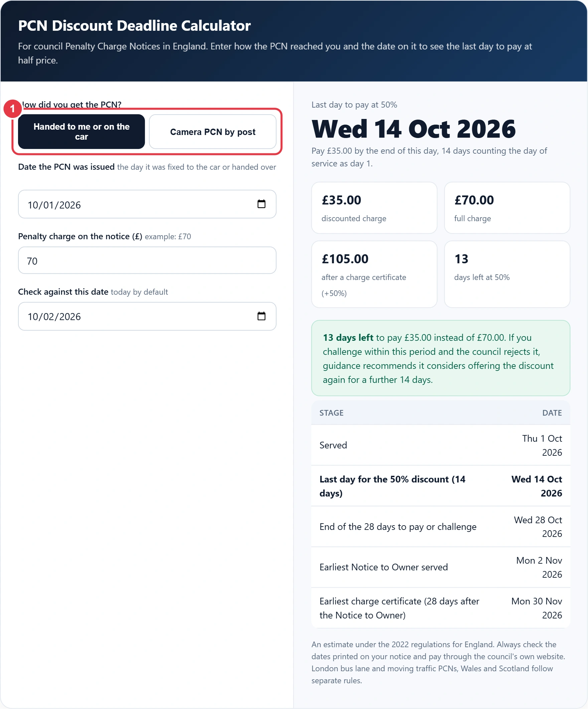This screenshot has width=588, height=709.
Task: Click the 'Last day for the 50% discount' row
Action: pyautogui.click(x=441, y=486)
